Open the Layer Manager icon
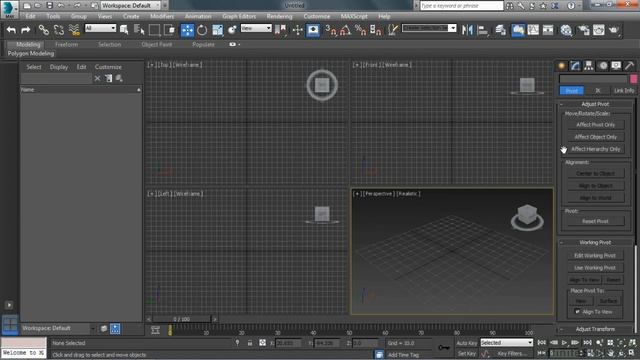 pos(501,30)
